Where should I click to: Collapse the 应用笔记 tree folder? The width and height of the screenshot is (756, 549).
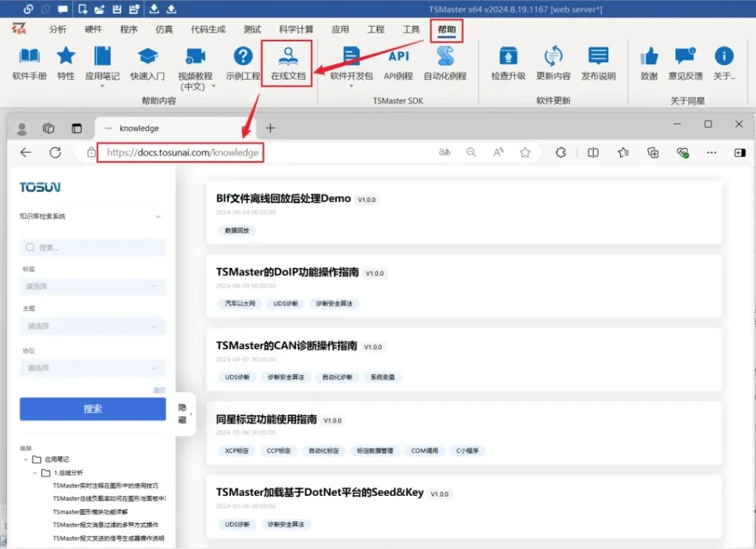pos(26,460)
